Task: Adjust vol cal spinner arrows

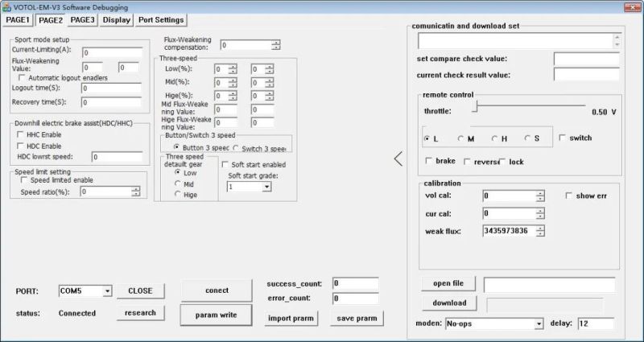Action: 540,196
